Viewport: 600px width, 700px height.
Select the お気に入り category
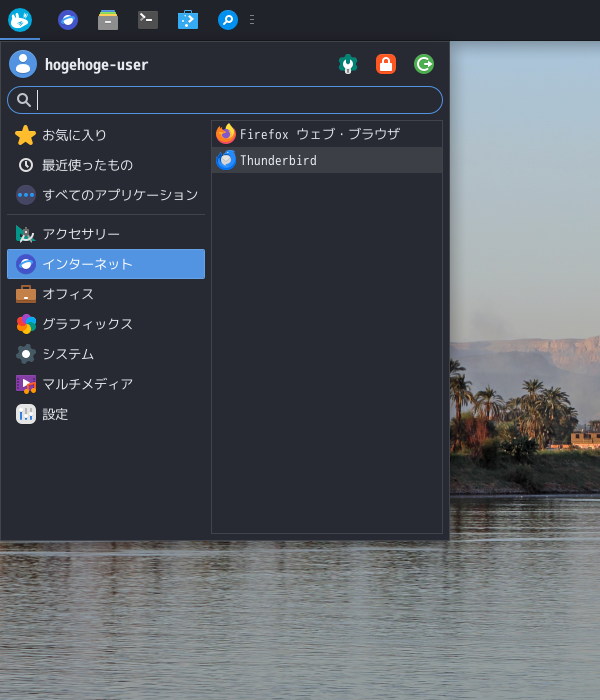click(x=106, y=135)
